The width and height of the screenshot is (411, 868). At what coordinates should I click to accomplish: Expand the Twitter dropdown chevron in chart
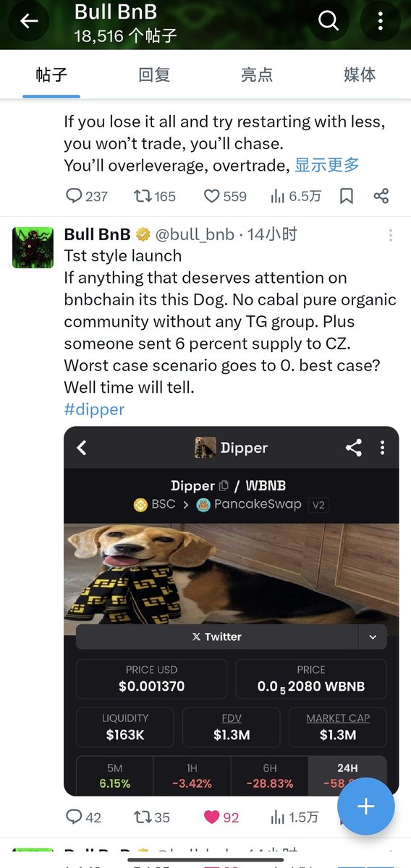coord(373,637)
